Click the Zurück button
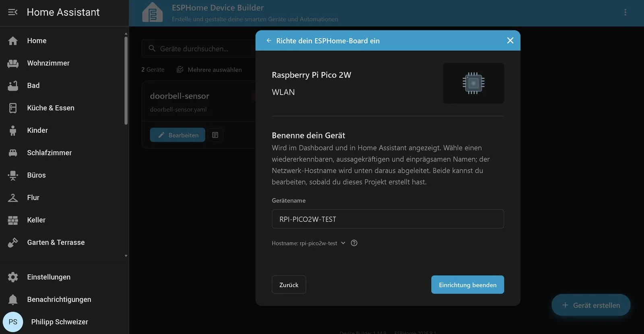 [289, 285]
